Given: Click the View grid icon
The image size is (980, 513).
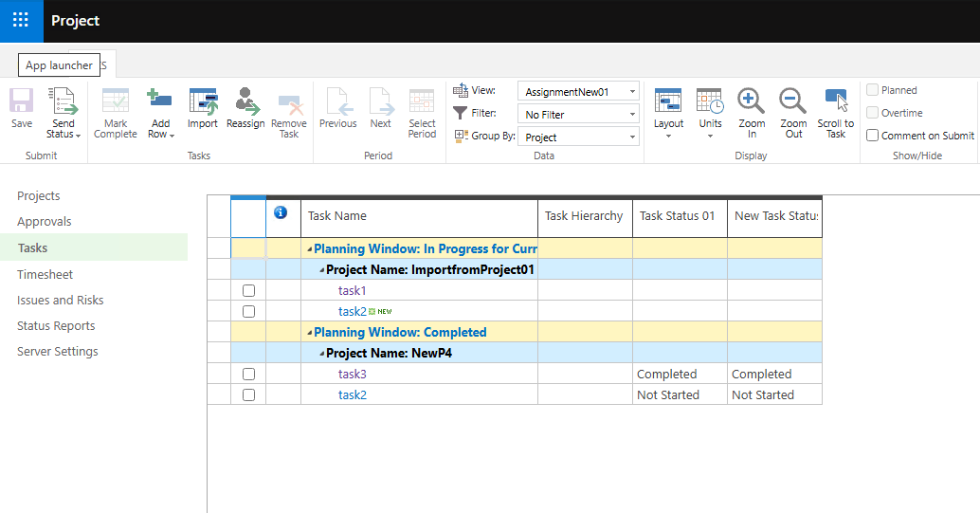Looking at the screenshot, I should 460,90.
